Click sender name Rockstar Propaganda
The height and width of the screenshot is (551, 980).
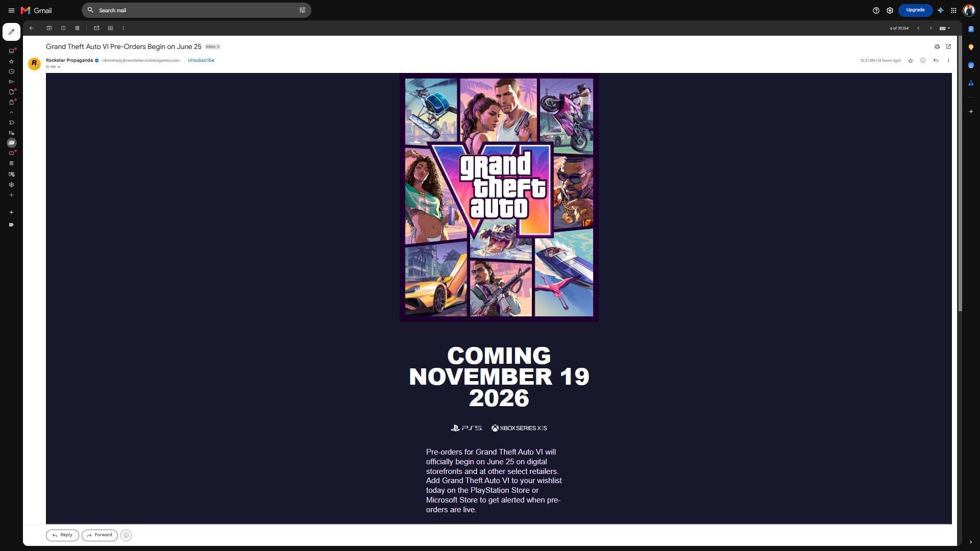(69, 60)
